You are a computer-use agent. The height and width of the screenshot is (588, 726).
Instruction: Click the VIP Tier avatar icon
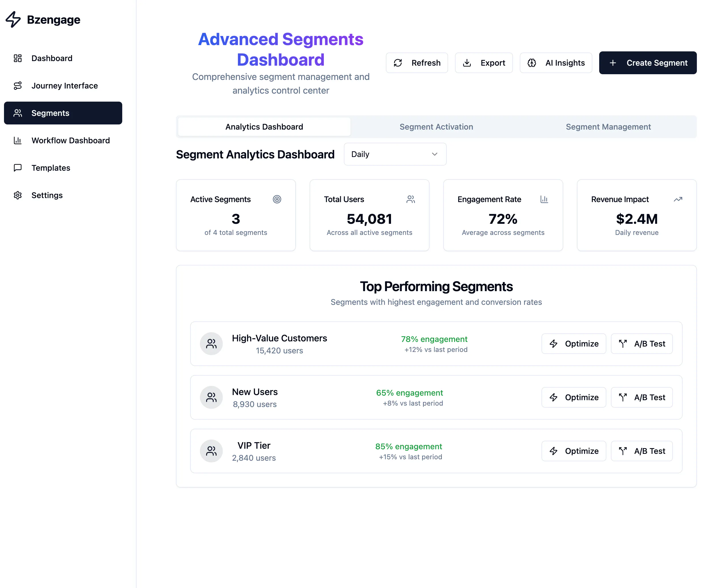[x=211, y=451]
